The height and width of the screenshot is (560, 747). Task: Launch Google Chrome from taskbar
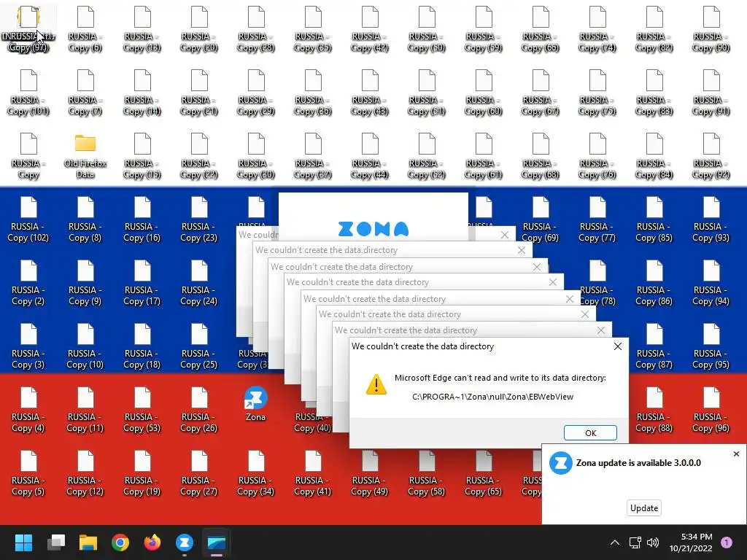coord(120,542)
